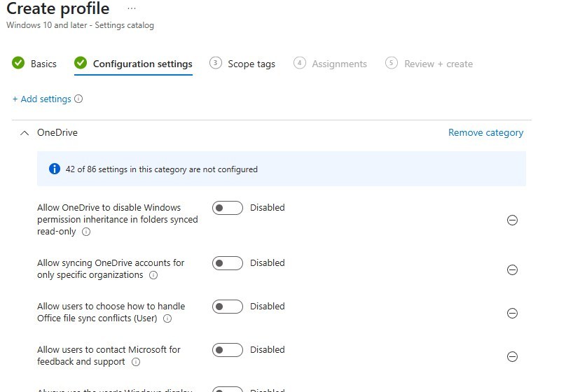Switch to the Scope tags tab
The width and height of the screenshot is (573, 392).
pyautogui.click(x=251, y=64)
